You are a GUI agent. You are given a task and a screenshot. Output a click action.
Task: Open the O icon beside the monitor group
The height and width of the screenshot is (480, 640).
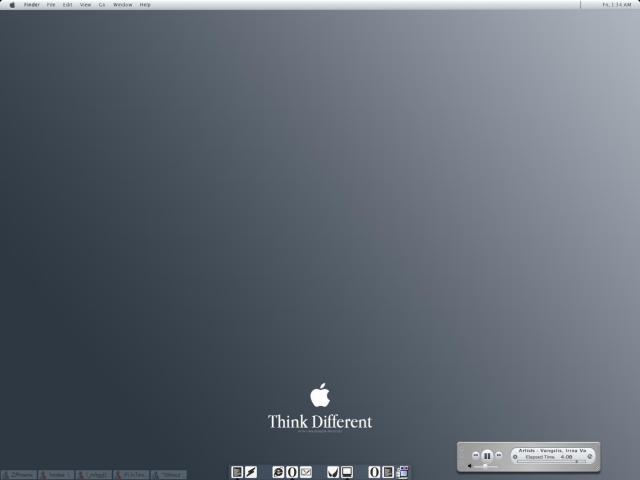pyautogui.click(x=374, y=472)
